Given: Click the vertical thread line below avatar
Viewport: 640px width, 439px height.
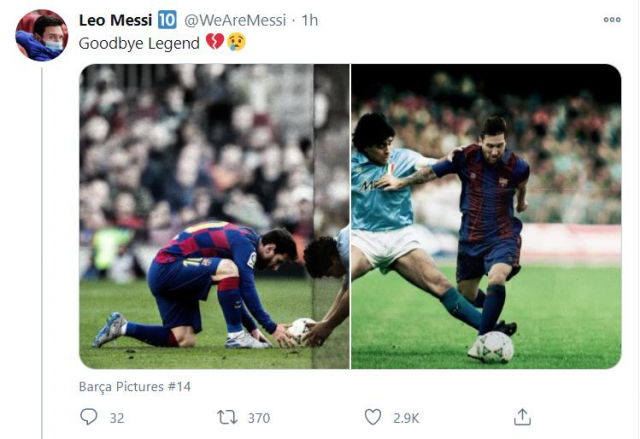Looking at the screenshot, I should point(41,250).
